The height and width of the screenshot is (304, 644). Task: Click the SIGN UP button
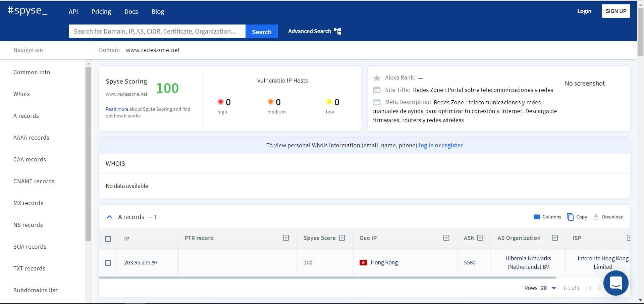tap(615, 11)
